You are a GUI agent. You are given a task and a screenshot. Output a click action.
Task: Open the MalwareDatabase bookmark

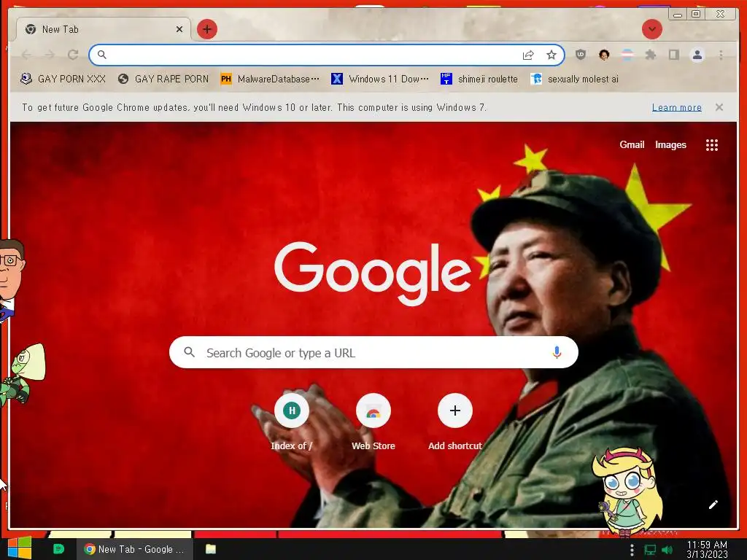(270, 79)
